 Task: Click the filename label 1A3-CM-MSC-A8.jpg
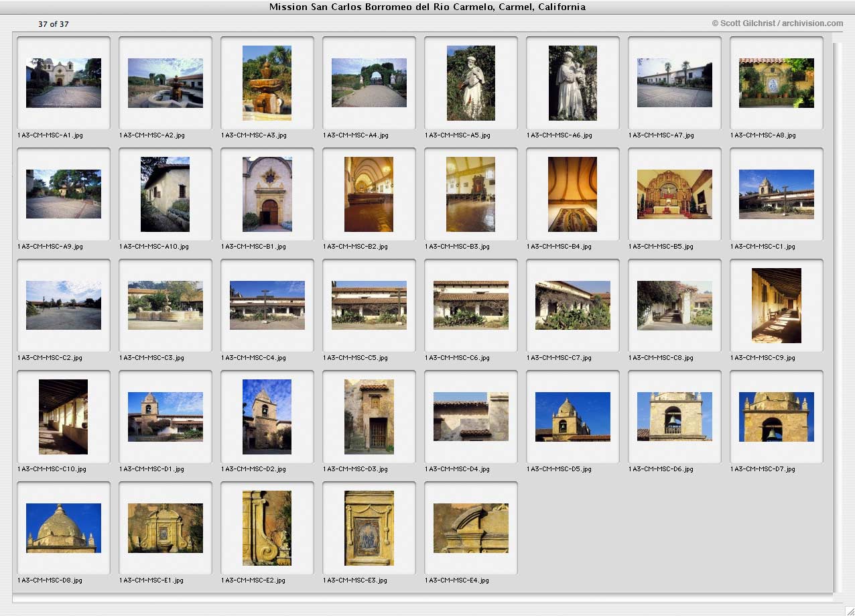pos(763,135)
